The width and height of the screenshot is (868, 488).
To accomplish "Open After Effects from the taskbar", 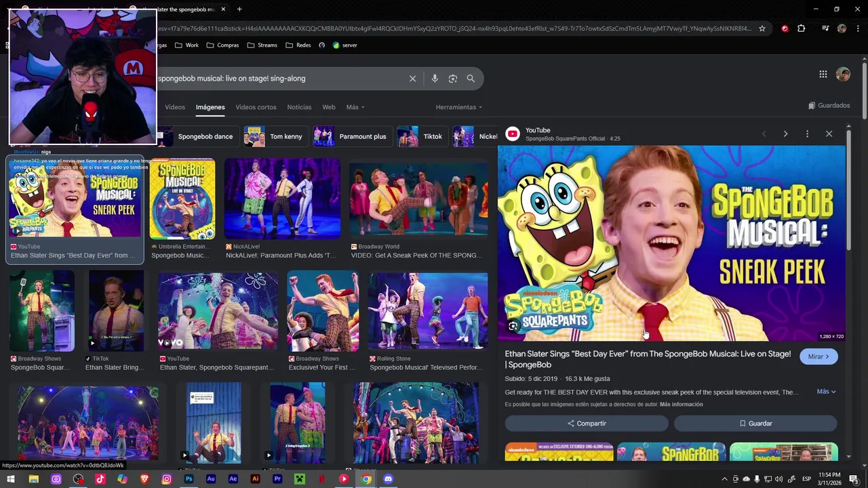I will coord(233,479).
